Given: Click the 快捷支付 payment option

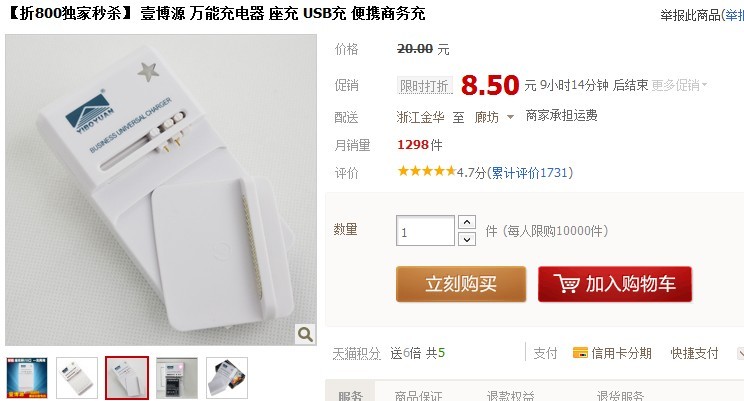Looking at the screenshot, I should click(694, 353).
